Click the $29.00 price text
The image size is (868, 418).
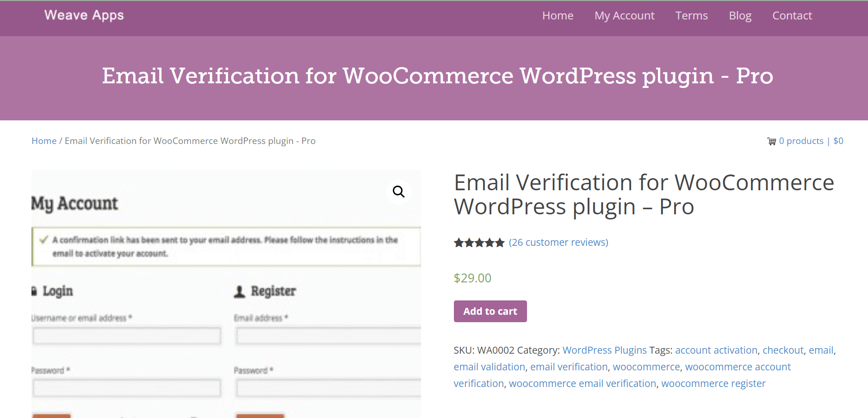tap(472, 278)
